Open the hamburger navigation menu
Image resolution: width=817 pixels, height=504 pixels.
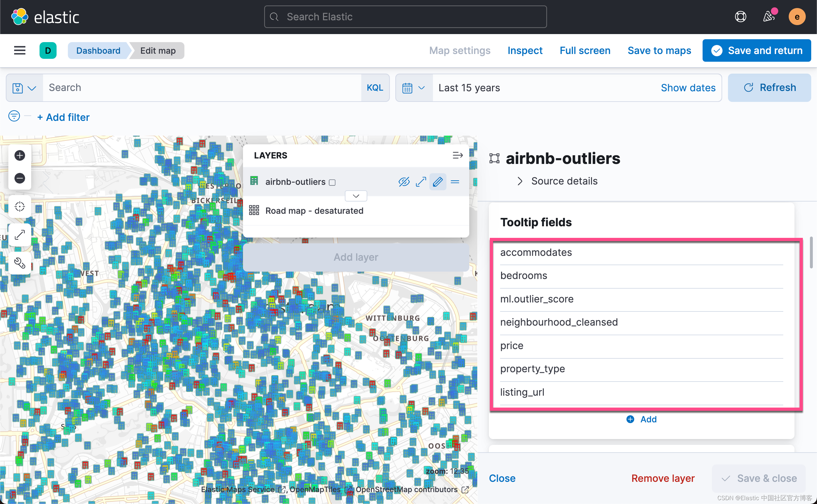point(20,50)
